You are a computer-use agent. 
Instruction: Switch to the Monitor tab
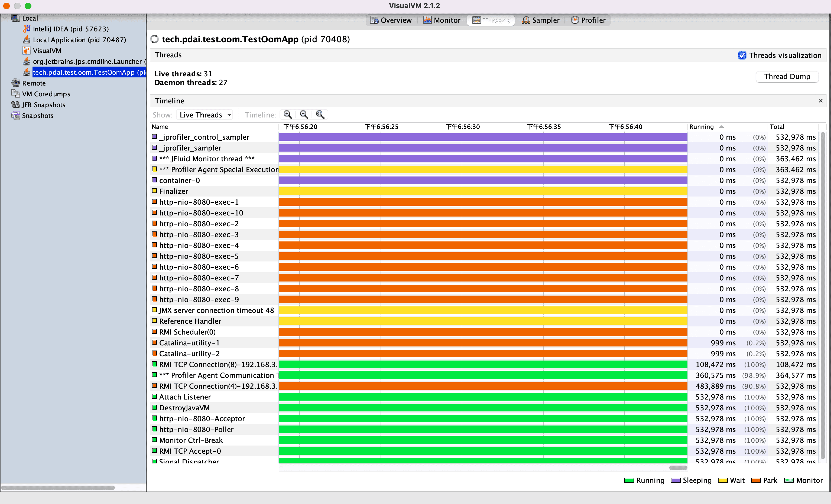point(442,20)
